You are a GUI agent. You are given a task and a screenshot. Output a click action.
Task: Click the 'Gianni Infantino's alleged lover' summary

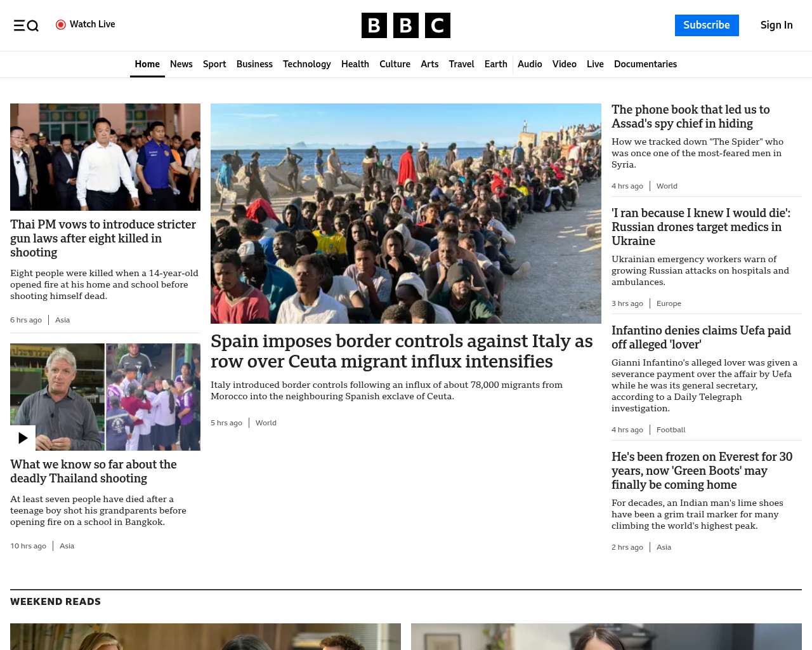pyautogui.click(x=704, y=385)
